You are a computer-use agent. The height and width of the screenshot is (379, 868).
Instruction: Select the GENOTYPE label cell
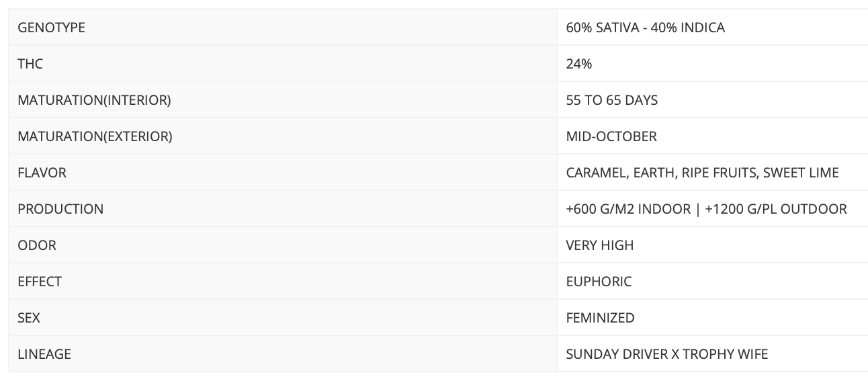[283, 28]
